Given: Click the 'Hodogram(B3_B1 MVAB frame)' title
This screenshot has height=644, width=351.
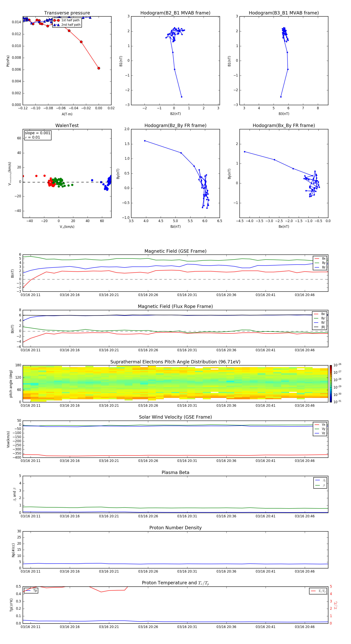Looking at the screenshot, I should pos(284,13).
